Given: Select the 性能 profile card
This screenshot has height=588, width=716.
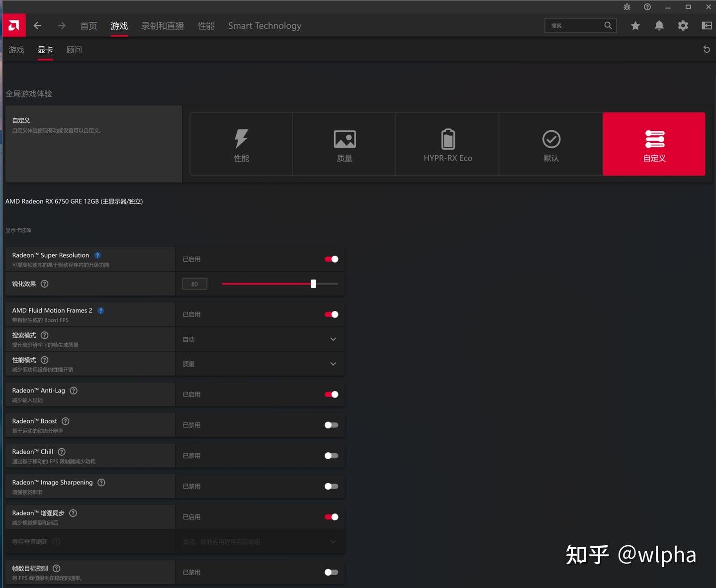Looking at the screenshot, I should 241,144.
